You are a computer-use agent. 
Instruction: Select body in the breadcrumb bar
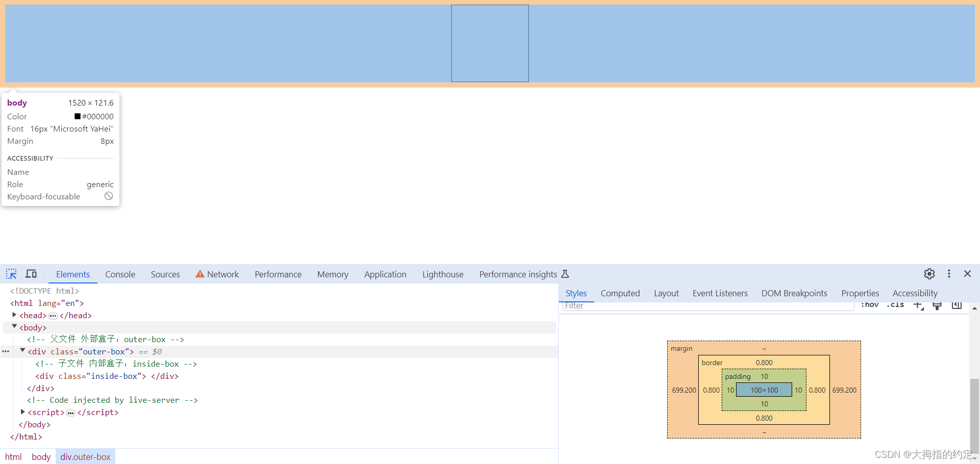(x=41, y=457)
